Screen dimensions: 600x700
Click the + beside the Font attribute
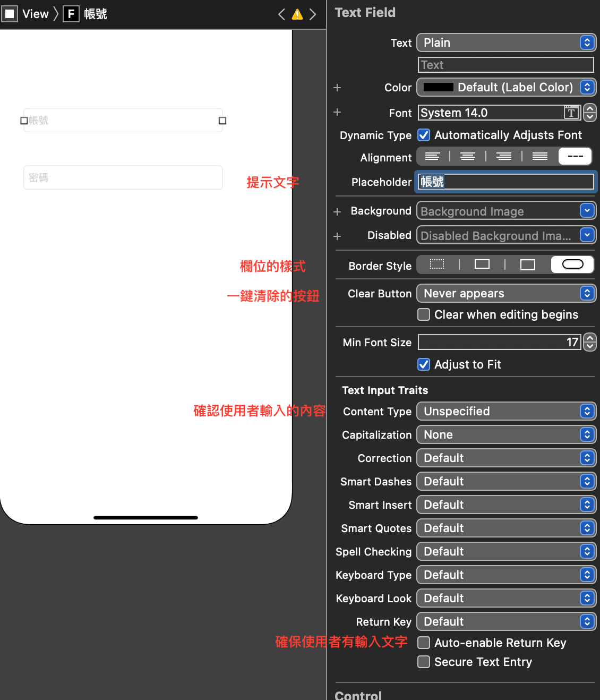[x=337, y=112]
